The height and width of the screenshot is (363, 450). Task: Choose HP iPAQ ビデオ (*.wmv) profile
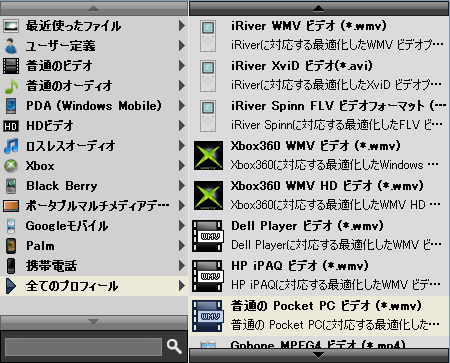tap(319, 276)
